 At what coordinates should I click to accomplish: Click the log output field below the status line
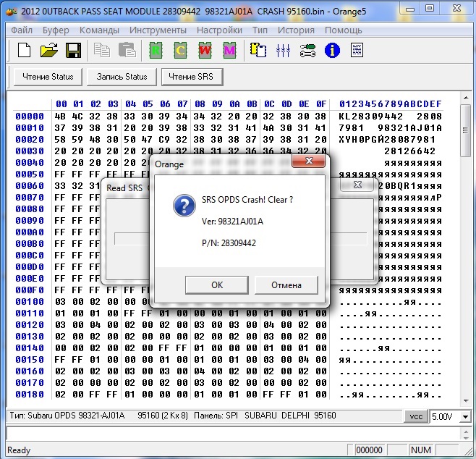234,434
